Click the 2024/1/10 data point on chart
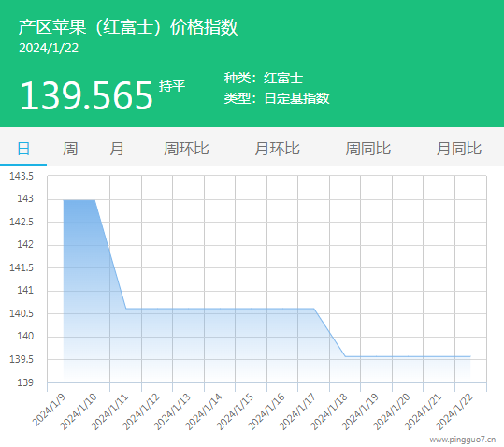 [x=94, y=200]
